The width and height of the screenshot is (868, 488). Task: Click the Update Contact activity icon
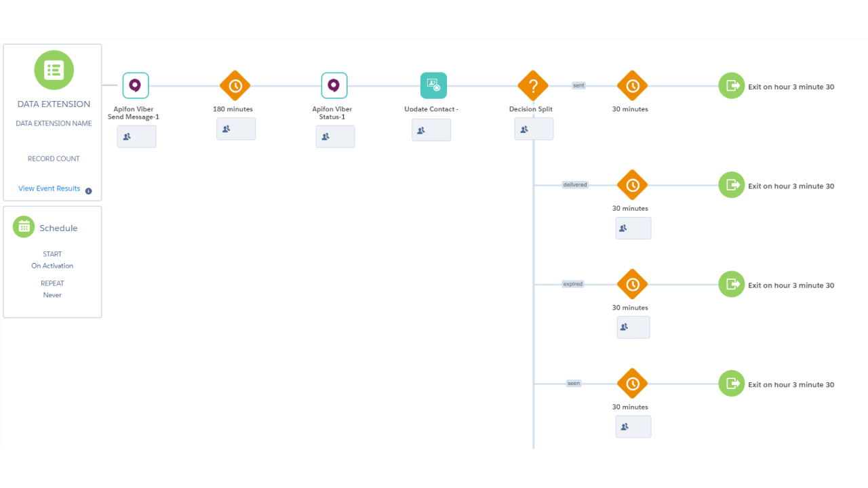pyautogui.click(x=433, y=86)
